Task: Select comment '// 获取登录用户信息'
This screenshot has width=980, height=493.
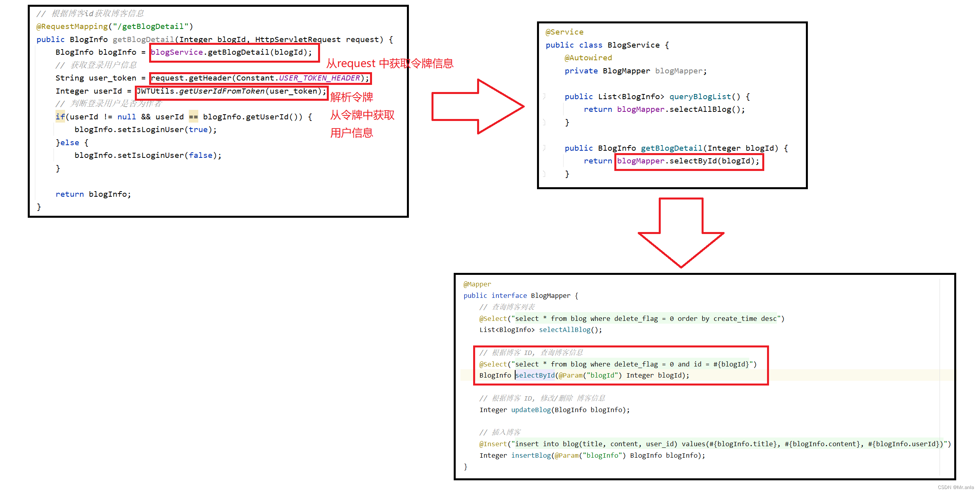Action: 96,65
